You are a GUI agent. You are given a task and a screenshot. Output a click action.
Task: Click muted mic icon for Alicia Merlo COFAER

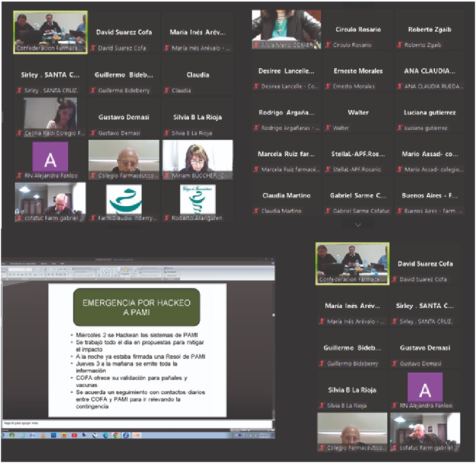[256, 45]
